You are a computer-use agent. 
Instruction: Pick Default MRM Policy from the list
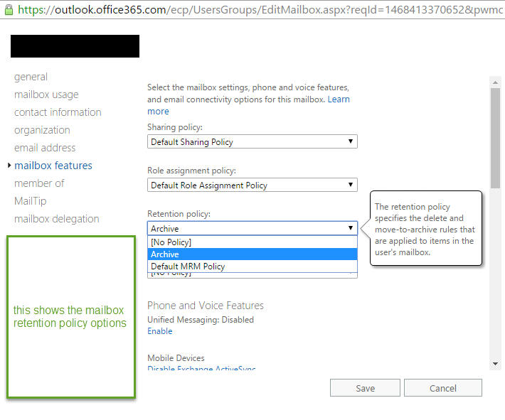253,266
